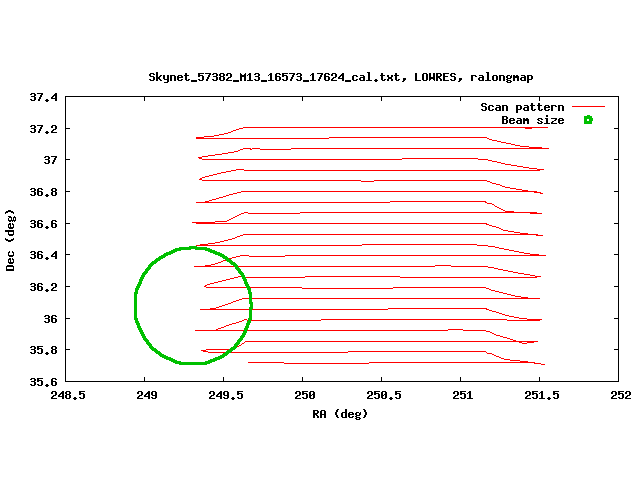Select the 'Beam size' legend label
This screenshot has height=480, width=640.
[x=533, y=120]
